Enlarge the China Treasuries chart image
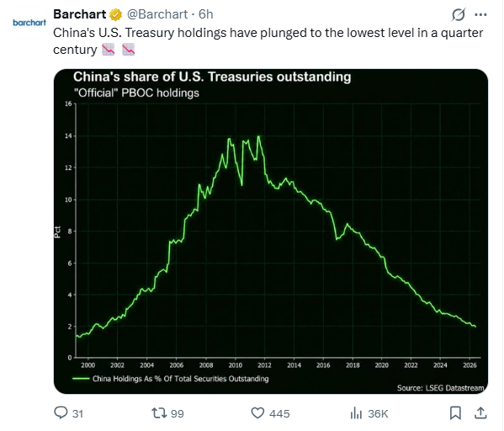Screen dimensions: 504x431 point(271,231)
